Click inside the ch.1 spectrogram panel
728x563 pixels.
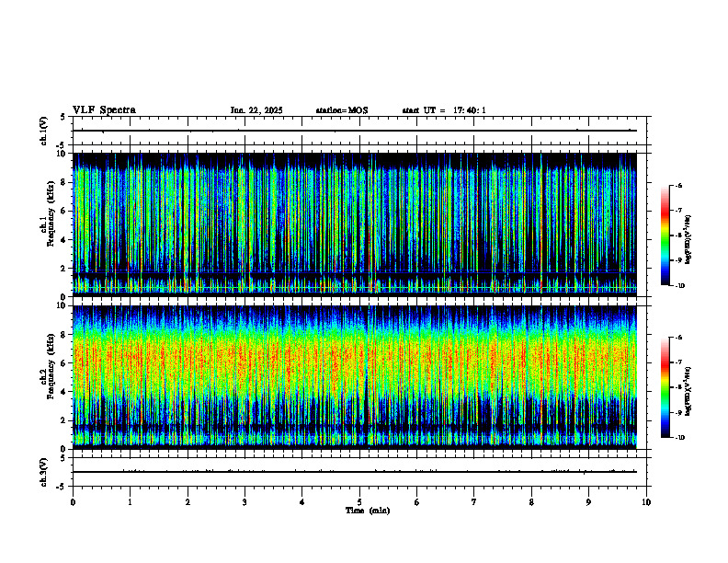355,224
